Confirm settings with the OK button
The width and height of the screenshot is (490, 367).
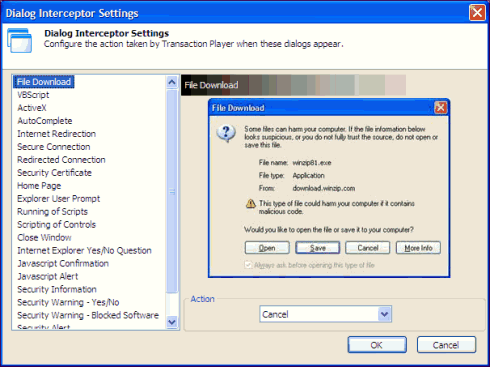tap(377, 345)
